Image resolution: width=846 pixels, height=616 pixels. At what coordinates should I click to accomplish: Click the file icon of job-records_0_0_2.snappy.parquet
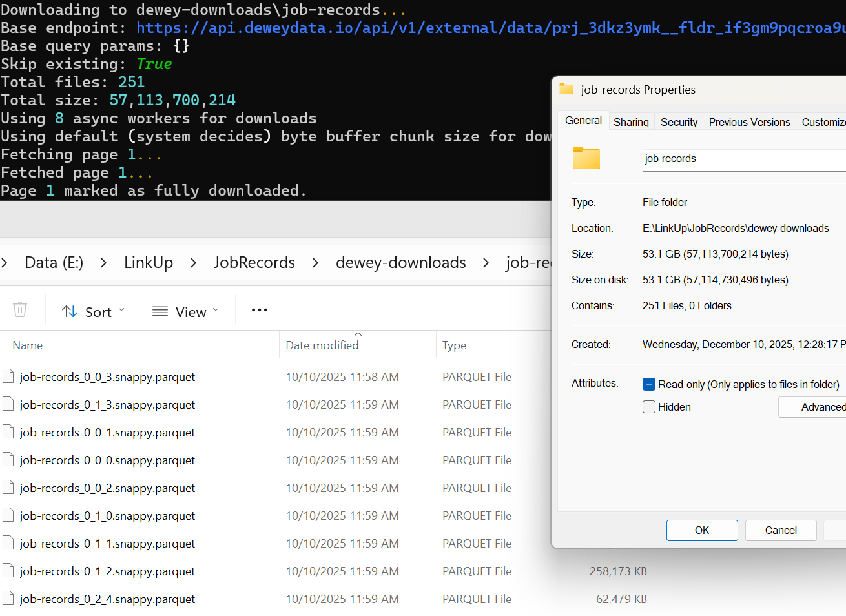[8, 488]
